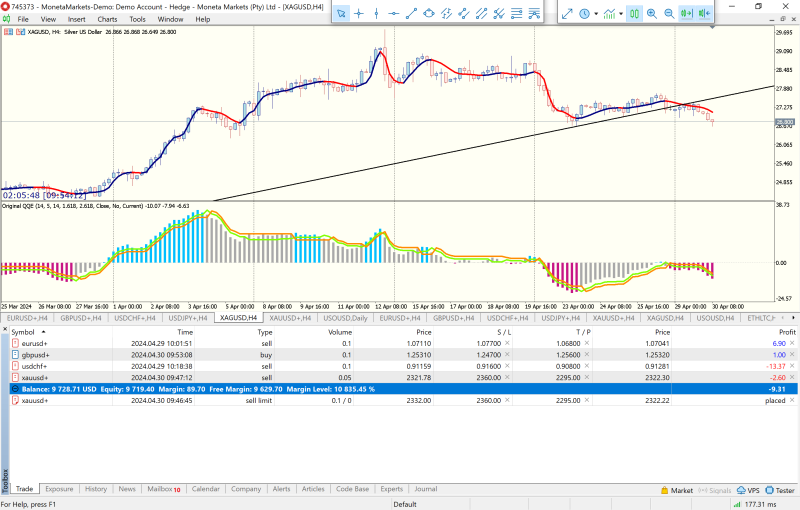Viewport: 800px width, 510px height.
Task: Close the gbpusd+ buy position
Action: click(793, 355)
